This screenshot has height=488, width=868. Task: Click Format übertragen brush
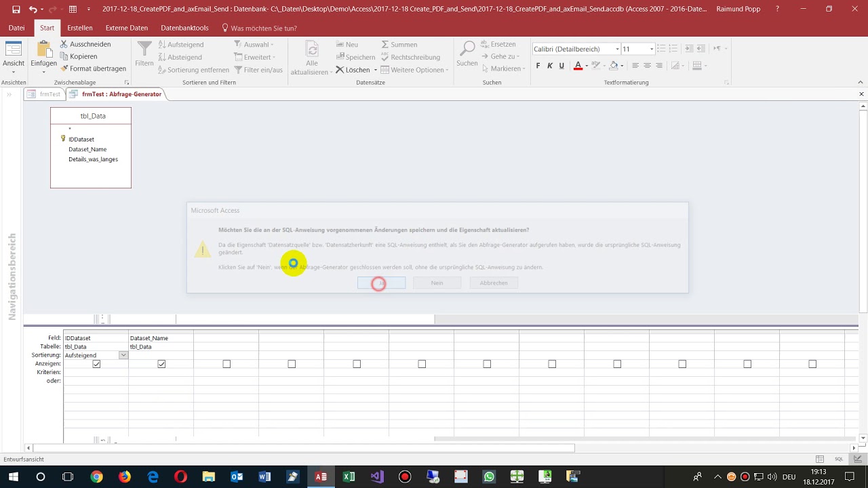[x=93, y=68]
